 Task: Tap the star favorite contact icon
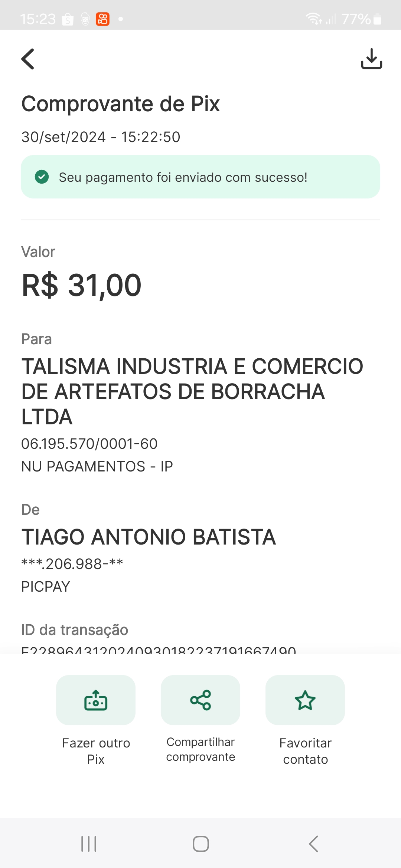(305, 700)
